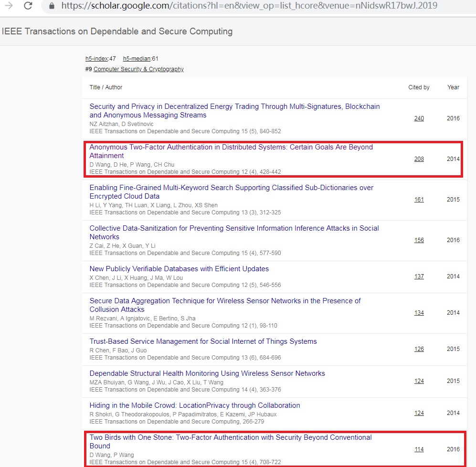Image resolution: width=476 pixels, height=467 pixels.
Task: Click the 'Year' column header
Action: (x=453, y=87)
